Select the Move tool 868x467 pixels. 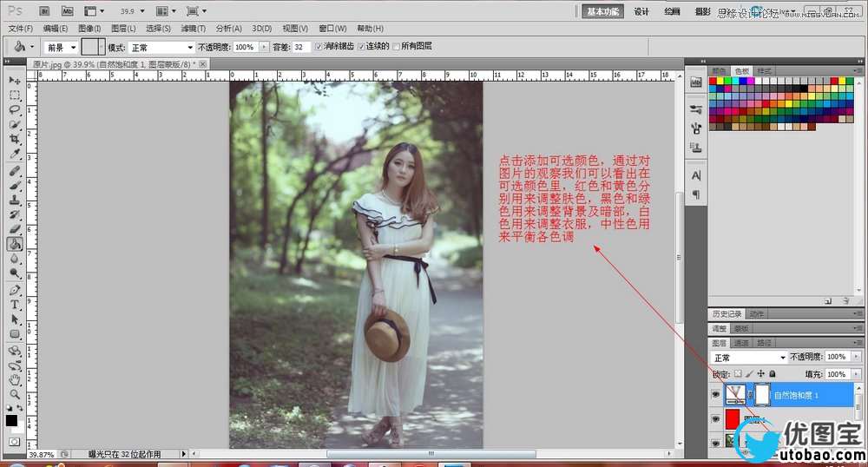[x=15, y=81]
